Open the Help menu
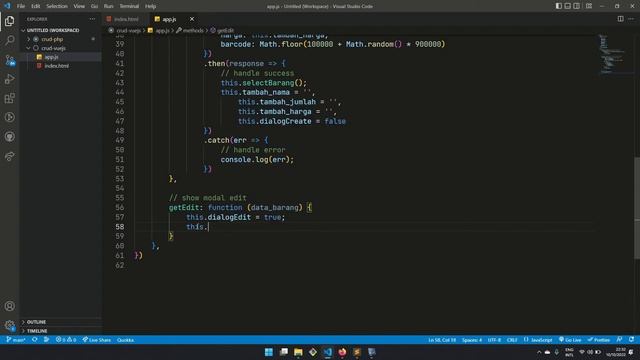This screenshot has width=640, height=360. [151, 6]
